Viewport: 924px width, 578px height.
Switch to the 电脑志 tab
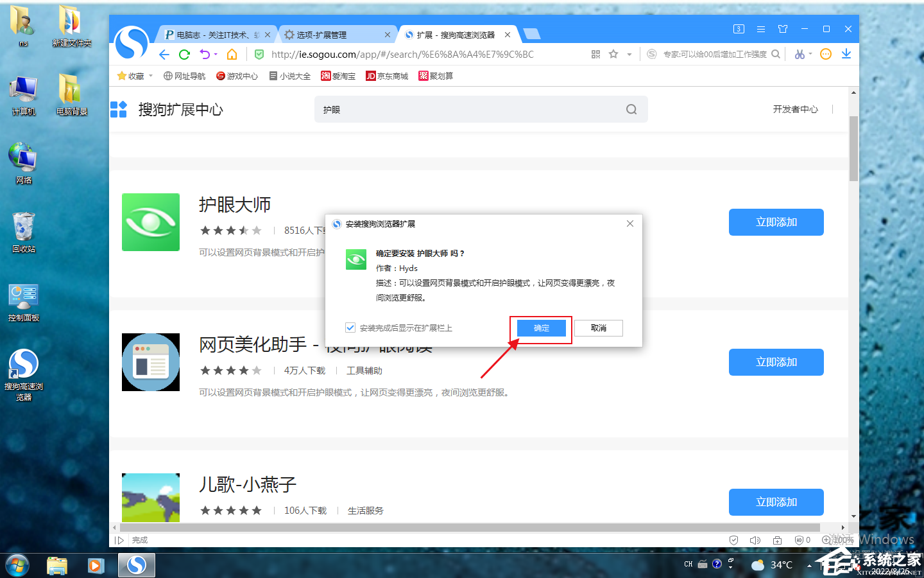coord(212,35)
